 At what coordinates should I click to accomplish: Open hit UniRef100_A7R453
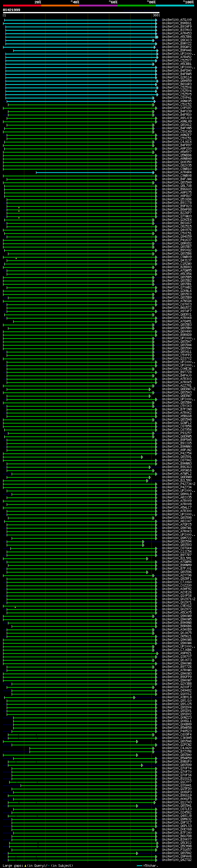pyautogui.click(x=176, y=33)
